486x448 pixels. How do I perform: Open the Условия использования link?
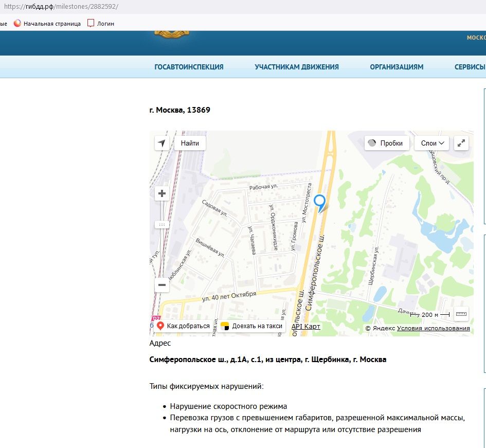pyautogui.click(x=433, y=328)
